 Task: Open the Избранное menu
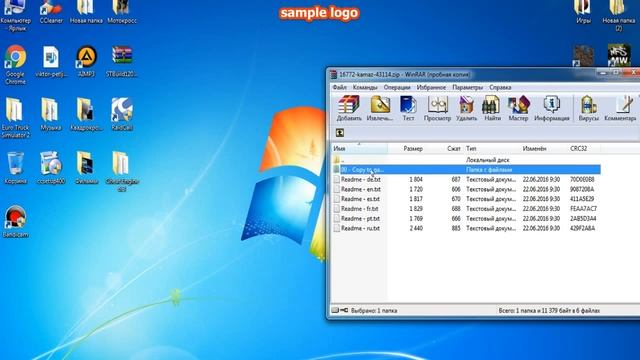(431, 87)
